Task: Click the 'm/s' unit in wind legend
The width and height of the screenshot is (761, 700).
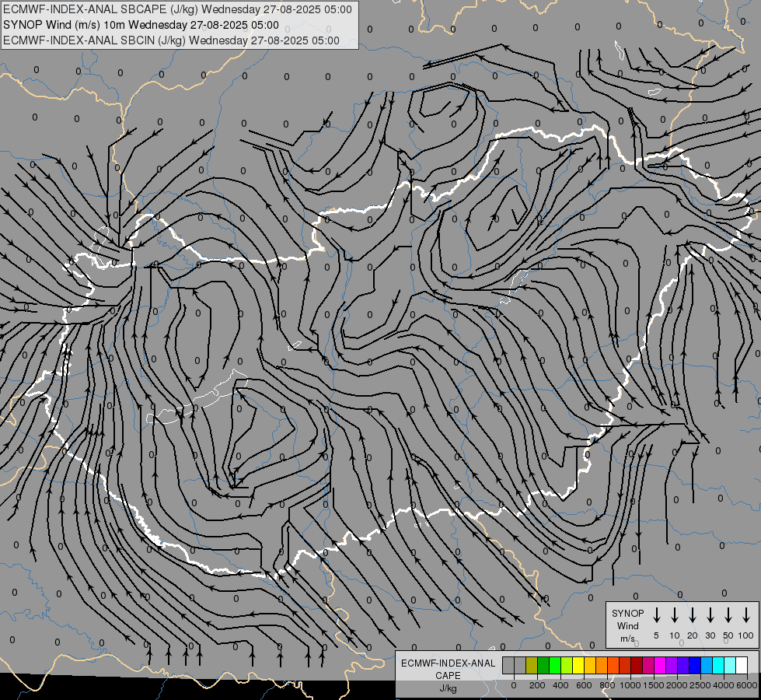Action: [627, 639]
